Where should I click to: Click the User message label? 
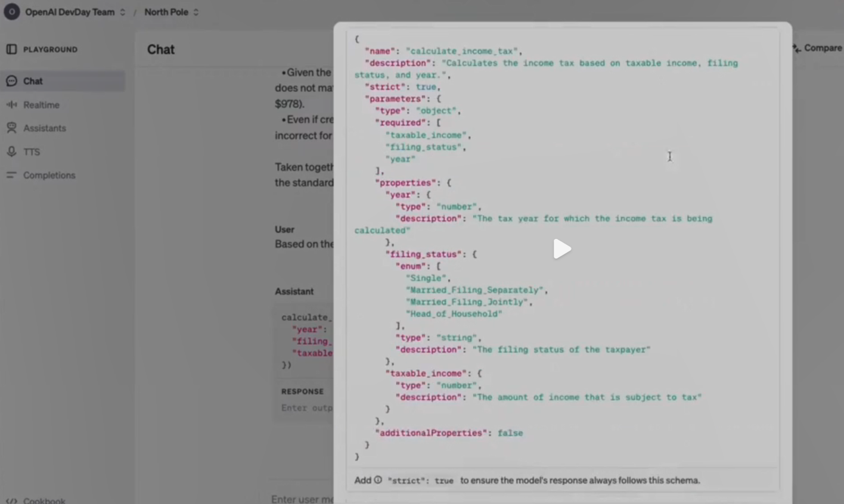284,229
